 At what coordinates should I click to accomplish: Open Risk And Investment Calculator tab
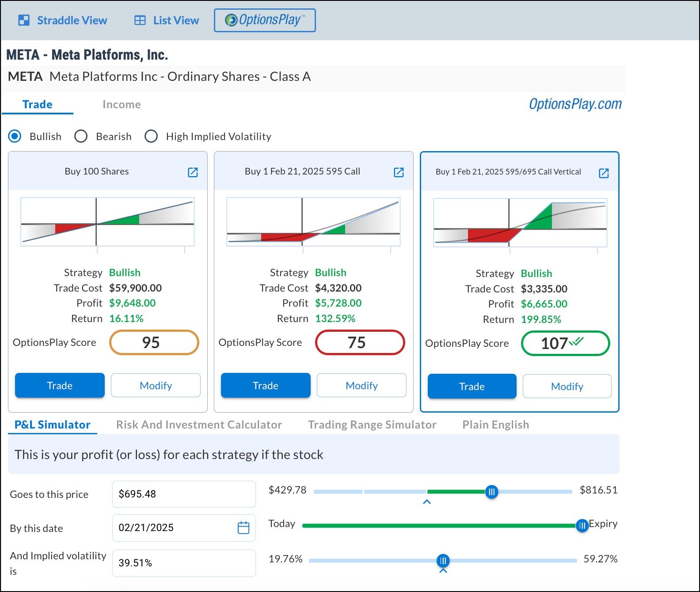tap(199, 425)
